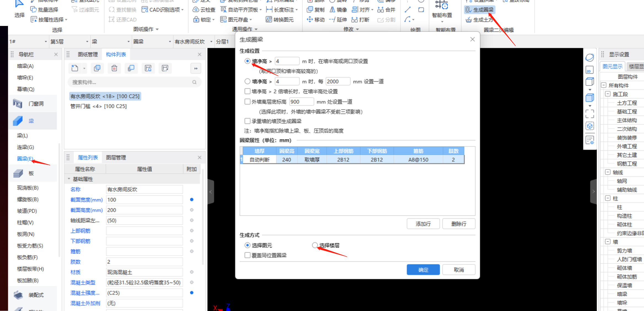Open CAD识别选项
Screen dimensions: 644x311
[x=163, y=10]
